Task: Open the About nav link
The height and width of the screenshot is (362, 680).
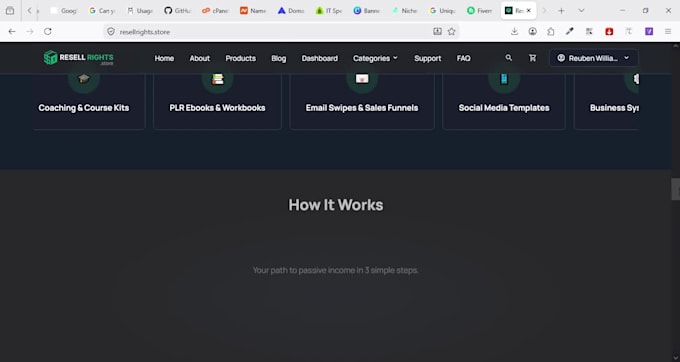Action: coord(199,58)
